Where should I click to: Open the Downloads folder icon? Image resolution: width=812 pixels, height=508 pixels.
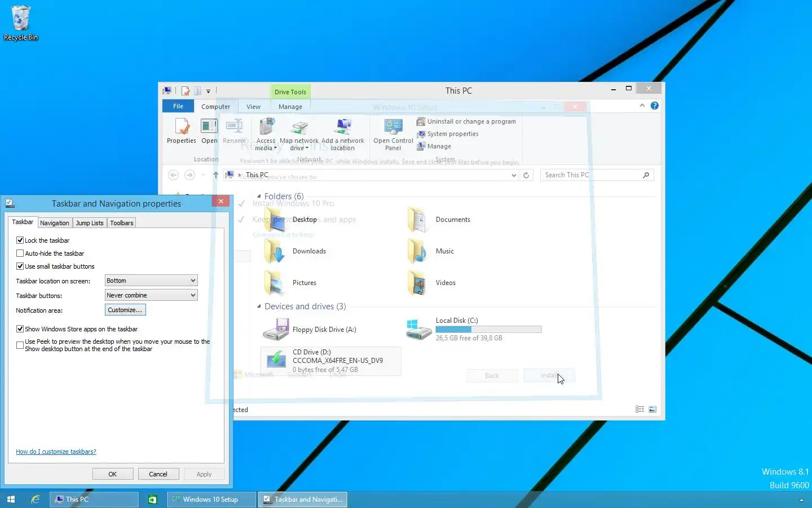[x=275, y=251]
